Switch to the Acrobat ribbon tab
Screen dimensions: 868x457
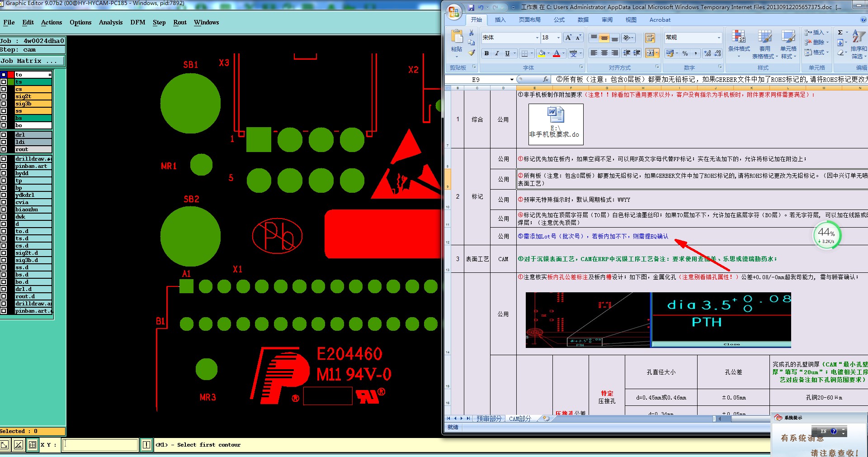pyautogui.click(x=660, y=20)
